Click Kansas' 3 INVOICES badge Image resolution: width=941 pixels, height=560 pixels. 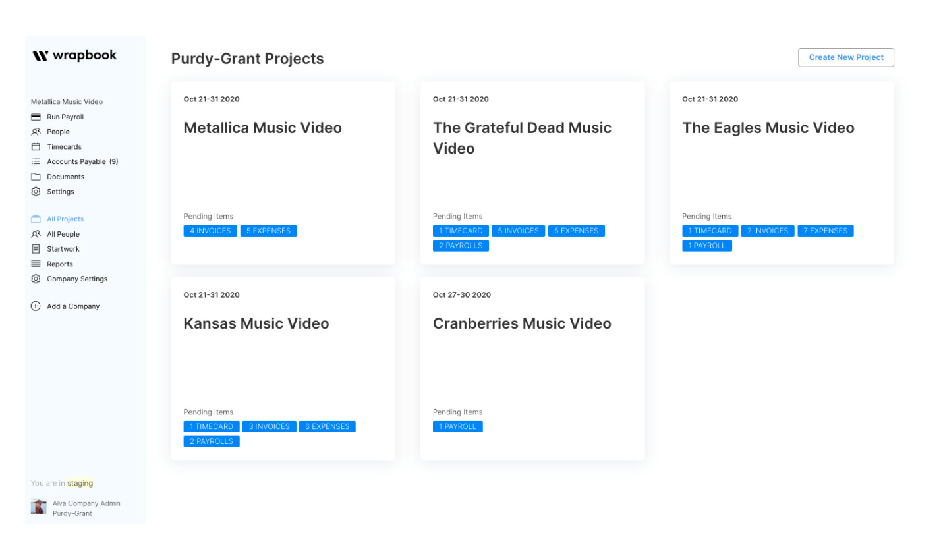269,426
